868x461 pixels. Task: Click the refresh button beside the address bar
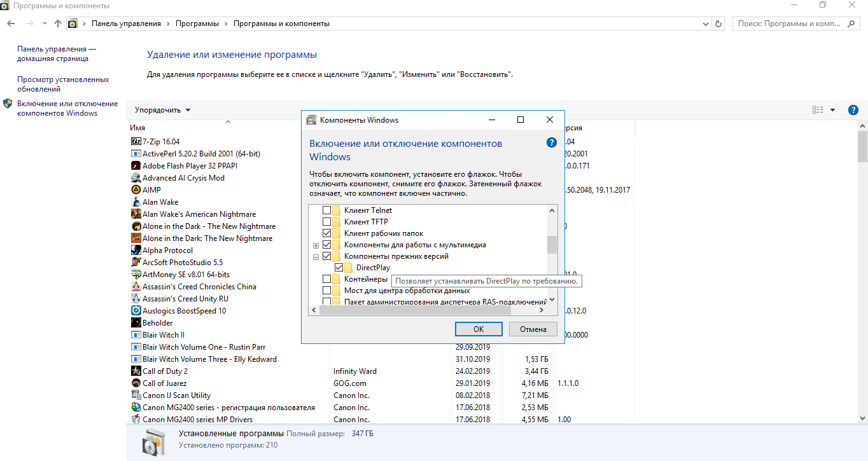tap(719, 24)
